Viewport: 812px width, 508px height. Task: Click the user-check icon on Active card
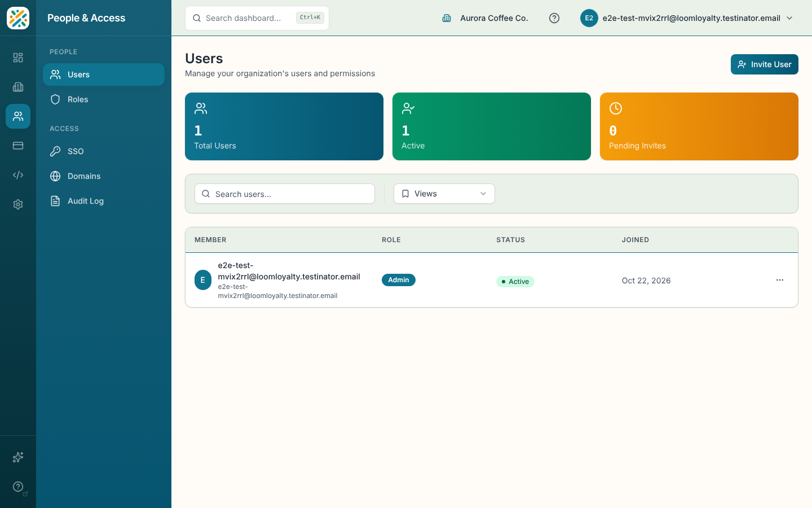(x=408, y=108)
